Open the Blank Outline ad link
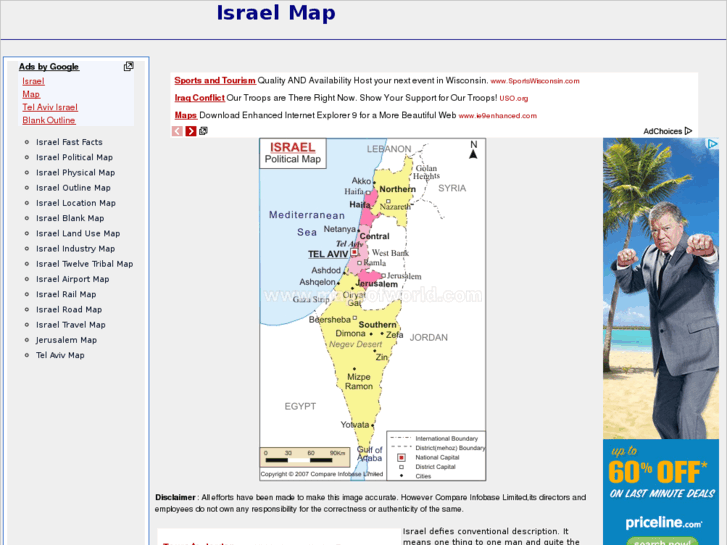727x545 pixels. (49, 120)
